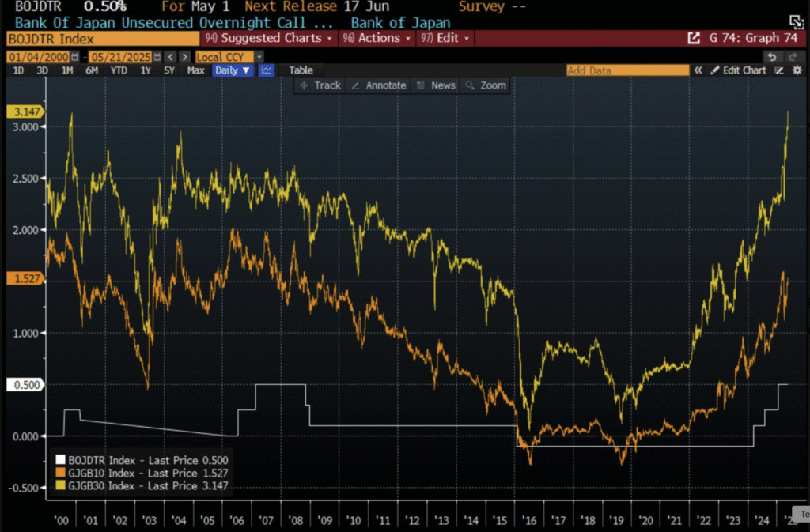Switch to Table view

(301, 70)
